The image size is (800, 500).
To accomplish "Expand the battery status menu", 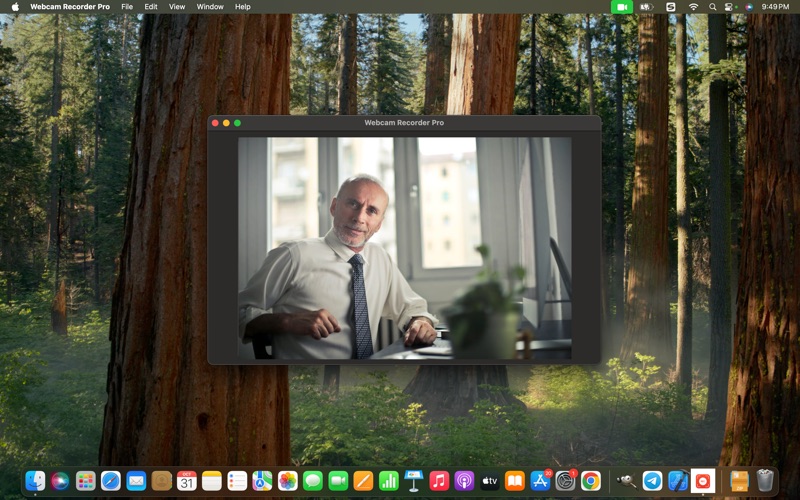I will coord(647,7).
